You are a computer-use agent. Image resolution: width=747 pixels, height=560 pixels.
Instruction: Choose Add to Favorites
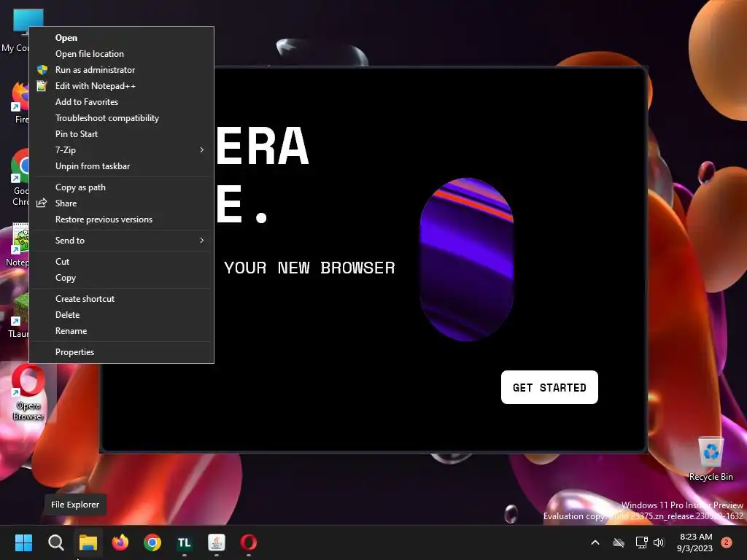122,102
